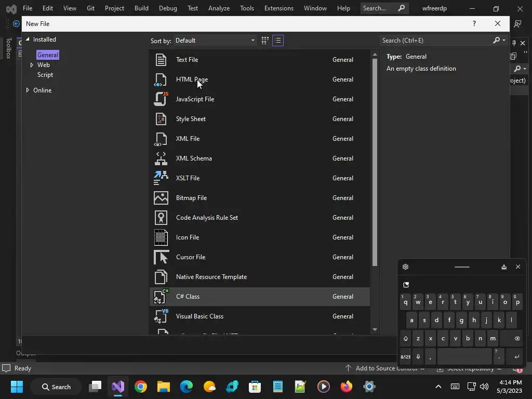Image resolution: width=532 pixels, height=399 pixels.
Task: Open touch keyboard settings gear
Action: (x=405, y=267)
